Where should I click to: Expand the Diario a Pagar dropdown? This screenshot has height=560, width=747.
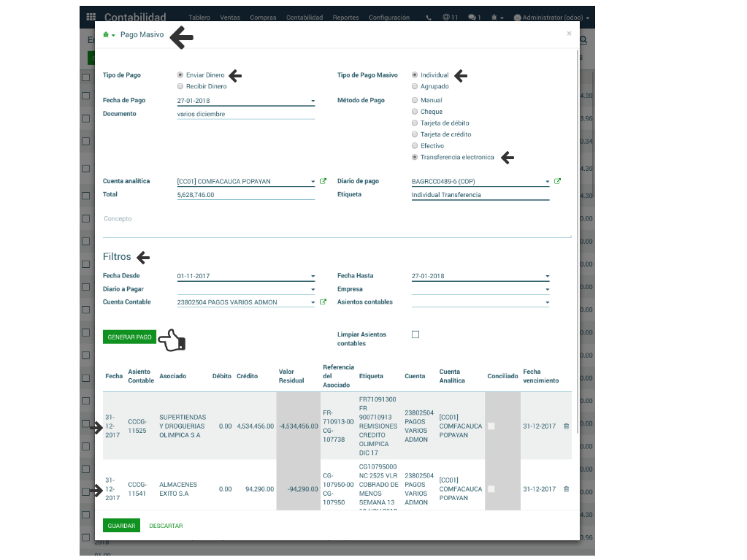313,289
